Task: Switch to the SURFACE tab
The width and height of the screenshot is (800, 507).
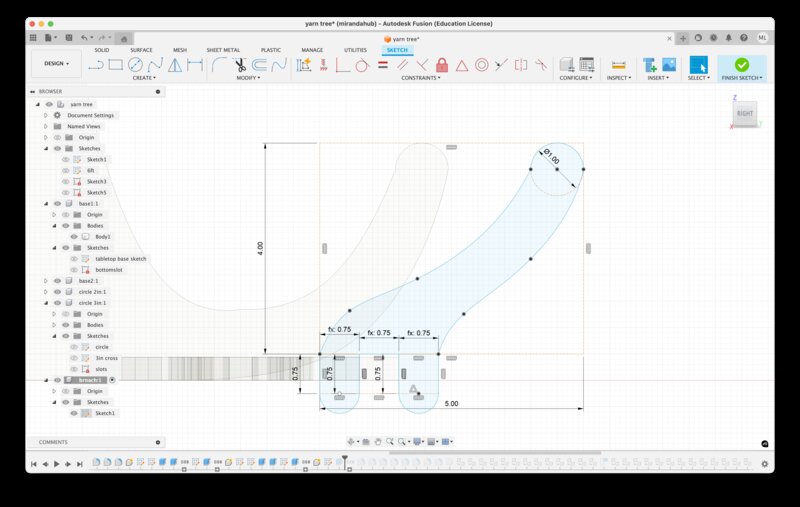Action: (x=141, y=49)
